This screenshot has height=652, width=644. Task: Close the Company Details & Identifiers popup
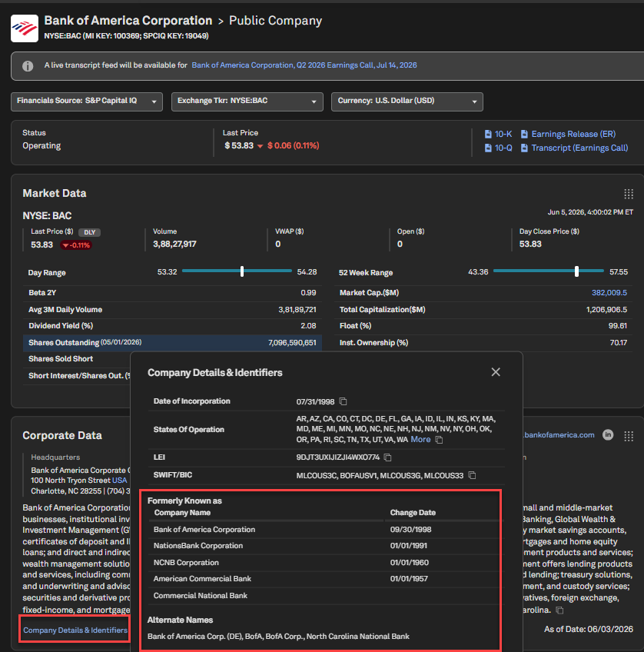[496, 372]
